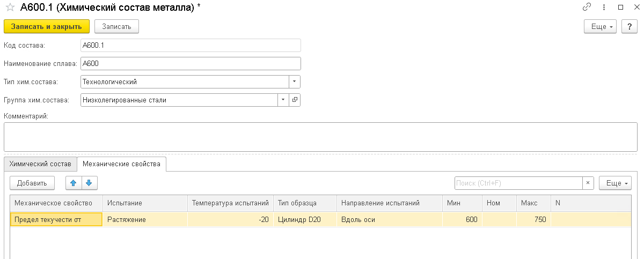Select cell Предел текучести от
Image resolution: width=644 pixels, height=259 pixels.
click(56, 219)
